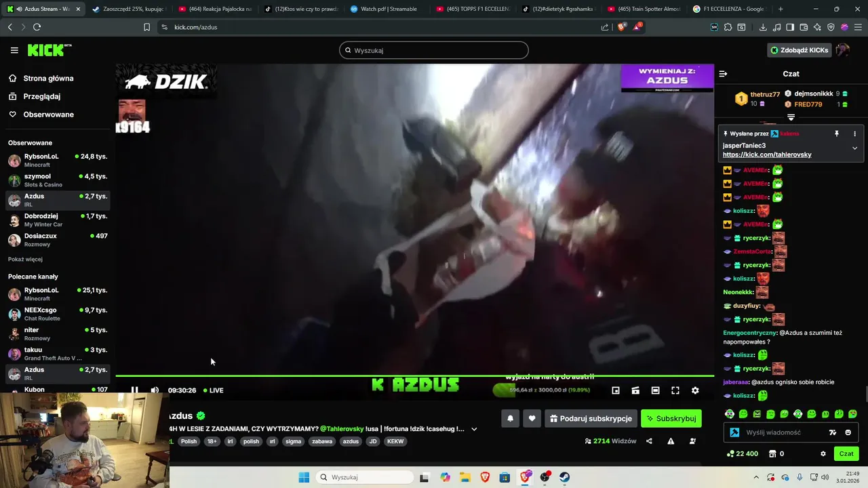Send message with Czat button
This screenshot has height=488, width=868.
pyautogui.click(x=846, y=453)
